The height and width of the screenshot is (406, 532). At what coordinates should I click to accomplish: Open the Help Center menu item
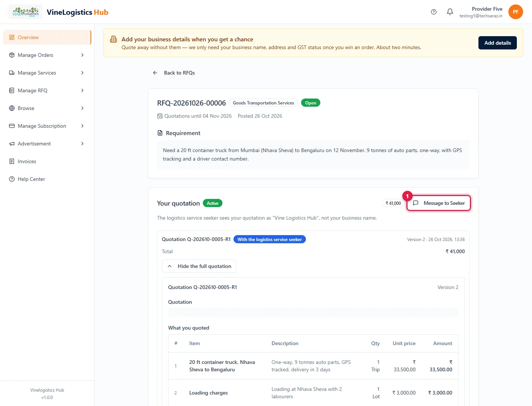tap(47, 179)
